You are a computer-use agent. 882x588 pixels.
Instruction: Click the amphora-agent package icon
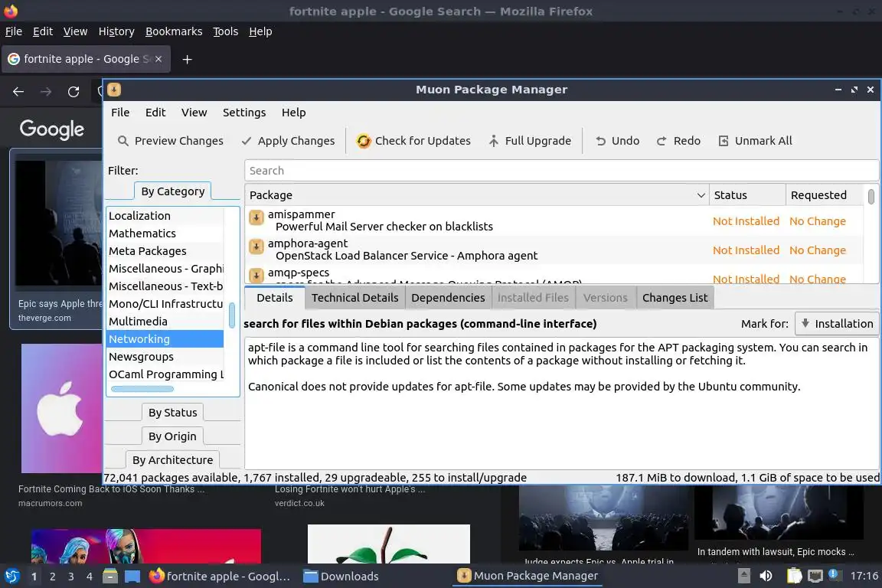point(256,247)
